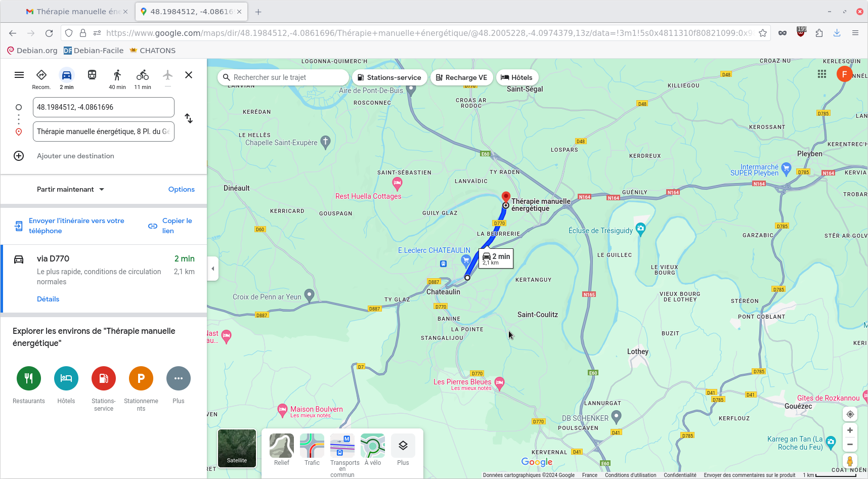
Task: Swap start point and destination
Action: pos(189,118)
